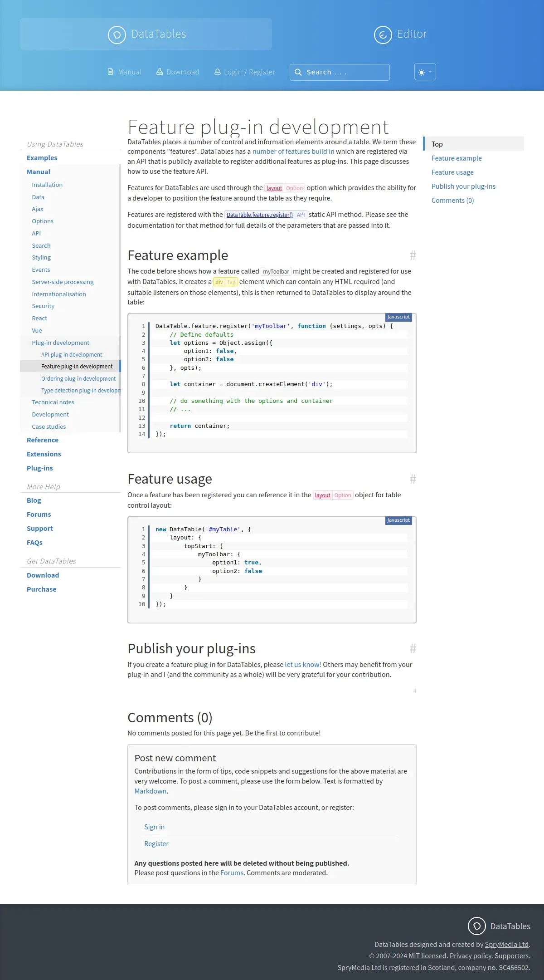Open the Forums link in sidebar
The image size is (544, 980).
(x=39, y=514)
